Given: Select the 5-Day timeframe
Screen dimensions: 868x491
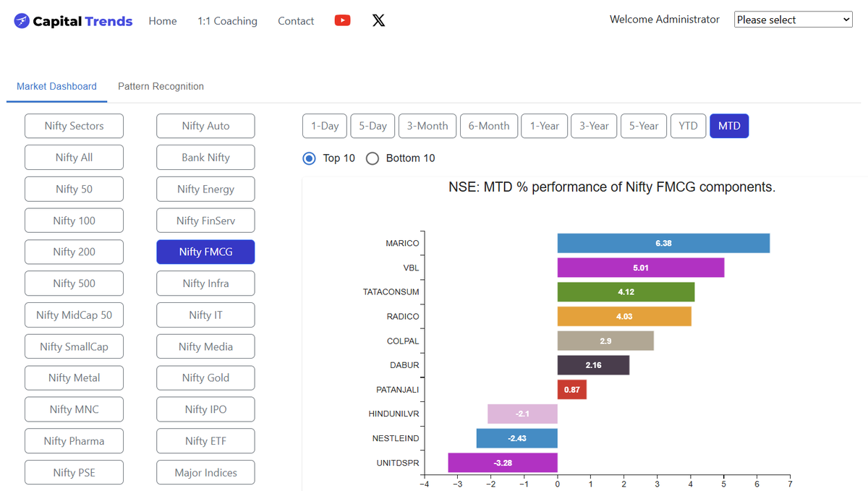Looking at the screenshot, I should tap(373, 126).
